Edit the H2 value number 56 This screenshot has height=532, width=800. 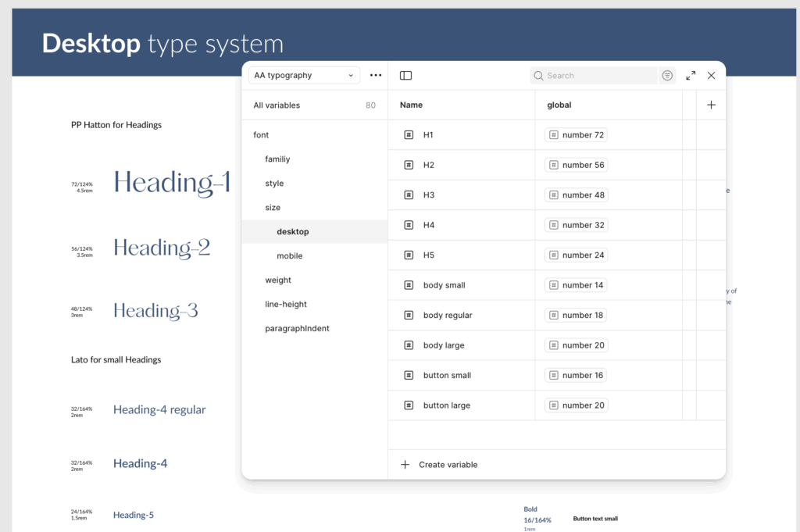click(577, 166)
